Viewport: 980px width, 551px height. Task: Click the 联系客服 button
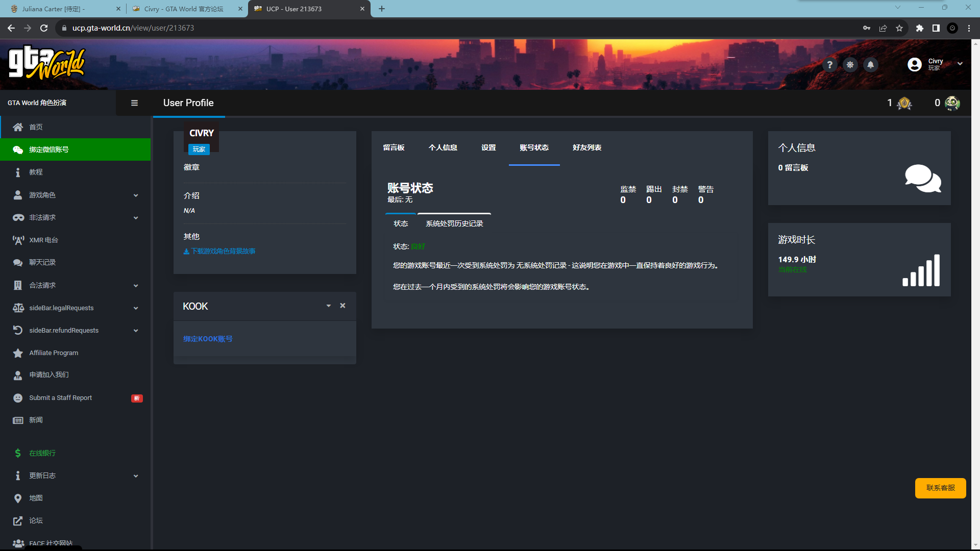[x=940, y=488]
